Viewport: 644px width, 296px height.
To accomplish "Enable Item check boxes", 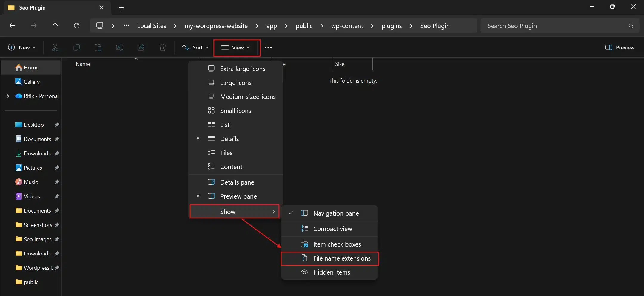I will [329, 244].
